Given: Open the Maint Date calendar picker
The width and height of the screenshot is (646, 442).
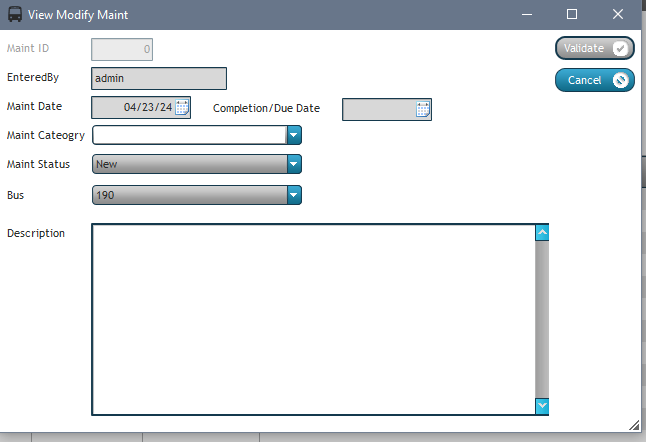Looking at the screenshot, I should click(182, 108).
